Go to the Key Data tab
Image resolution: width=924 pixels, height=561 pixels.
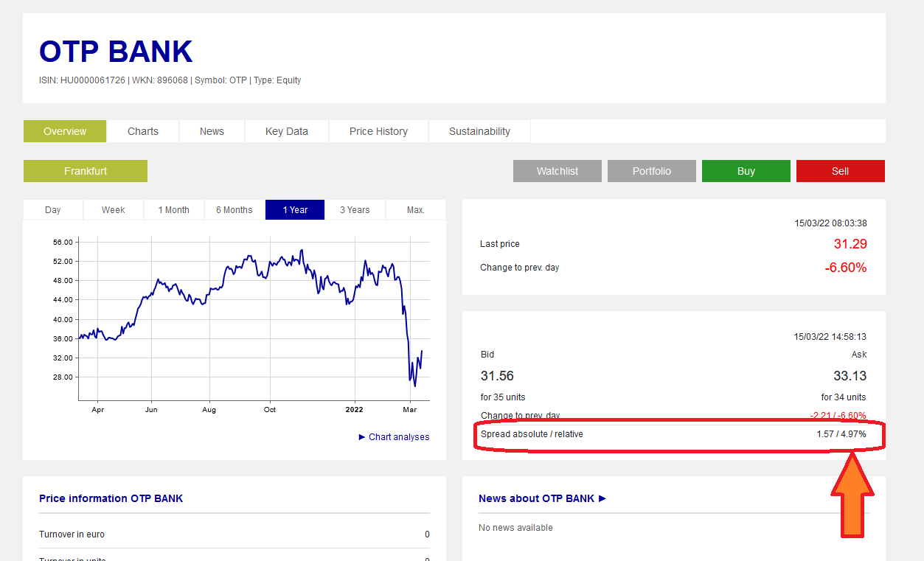tap(287, 131)
